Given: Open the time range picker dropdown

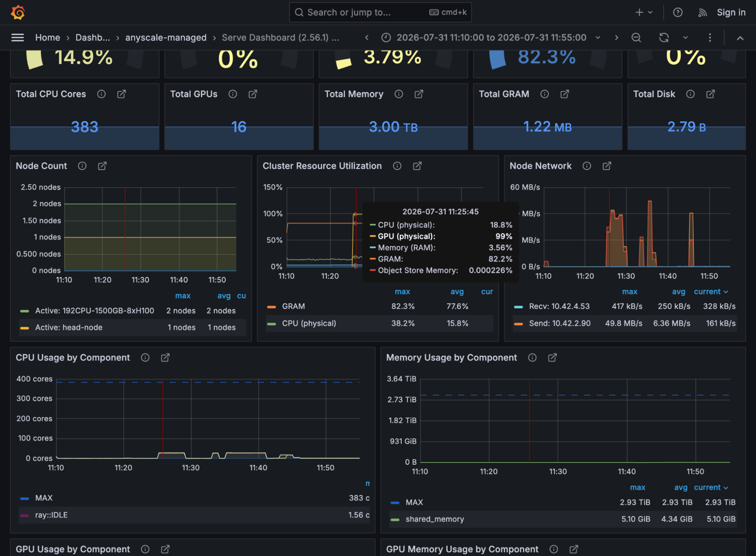Looking at the screenshot, I should click(491, 37).
